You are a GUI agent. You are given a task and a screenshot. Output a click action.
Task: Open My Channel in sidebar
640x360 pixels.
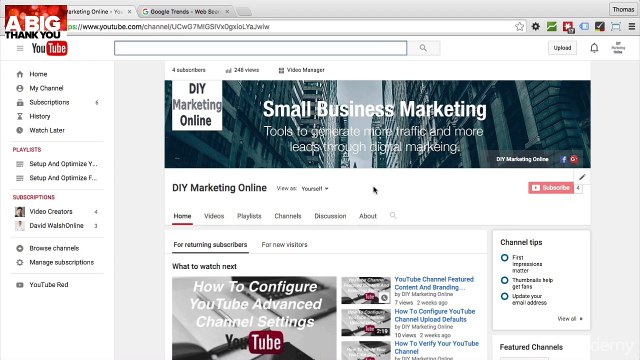(x=46, y=88)
